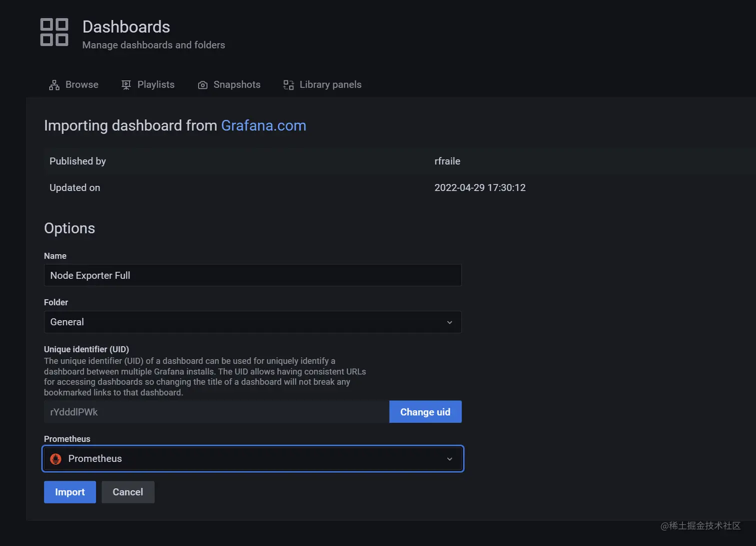Click the Prometheus flame icon in the dropdown
756x546 pixels.
56,459
